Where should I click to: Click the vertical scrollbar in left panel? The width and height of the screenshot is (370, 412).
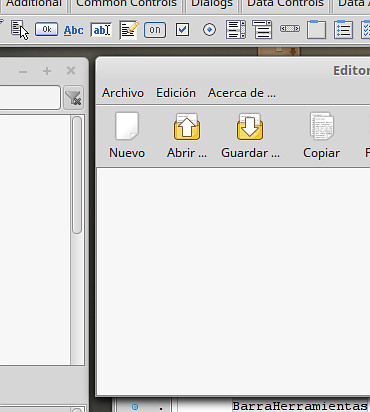77,175
